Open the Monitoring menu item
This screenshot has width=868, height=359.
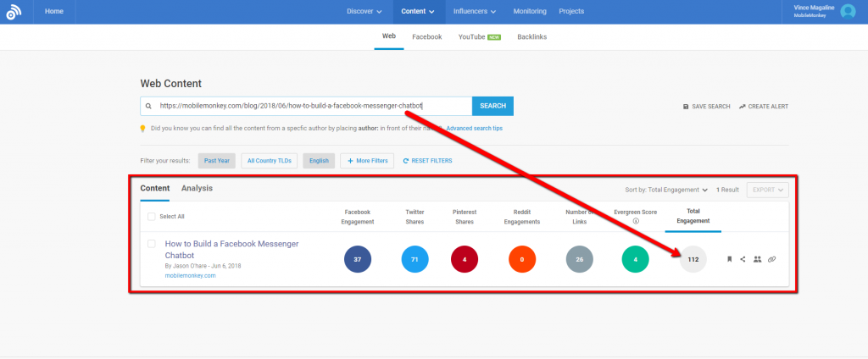click(530, 11)
